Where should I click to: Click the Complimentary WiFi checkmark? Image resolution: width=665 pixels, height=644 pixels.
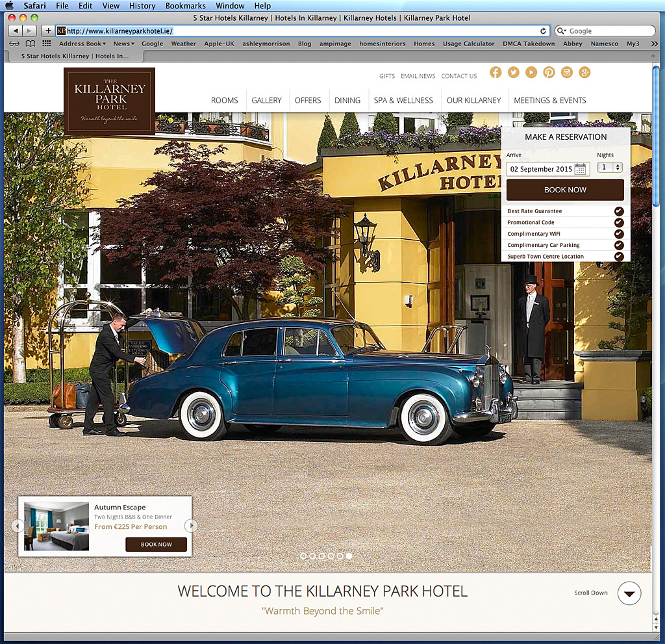point(619,233)
